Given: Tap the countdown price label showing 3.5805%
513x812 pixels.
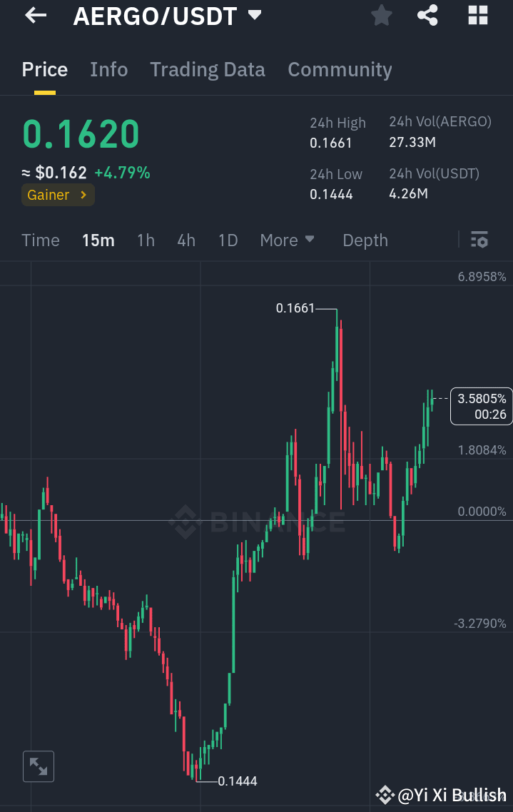Looking at the screenshot, I should point(481,406).
